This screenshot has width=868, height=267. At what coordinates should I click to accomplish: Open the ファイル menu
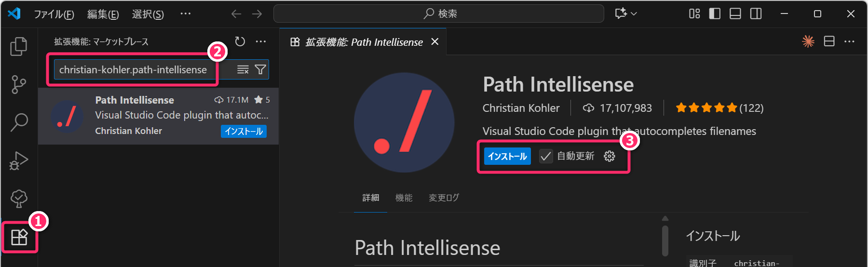pos(54,14)
